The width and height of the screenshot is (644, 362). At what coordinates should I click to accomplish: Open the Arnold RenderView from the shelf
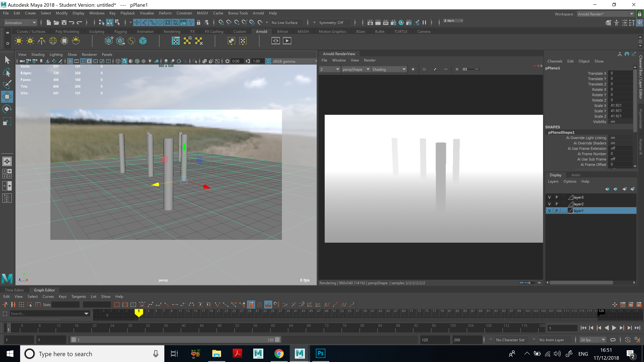tap(176, 41)
